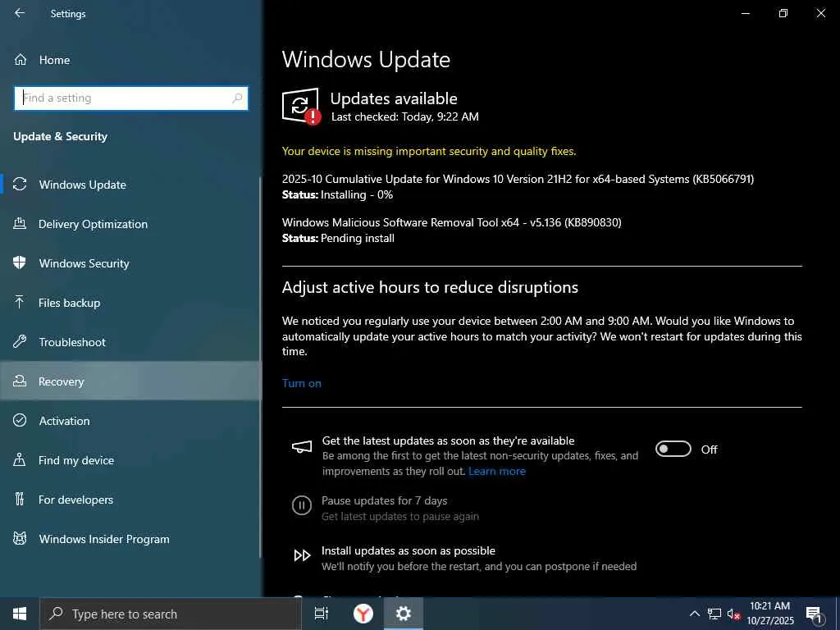840x630 pixels.
Task: Open the Action Center notifications icon
Action: (x=815, y=614)
